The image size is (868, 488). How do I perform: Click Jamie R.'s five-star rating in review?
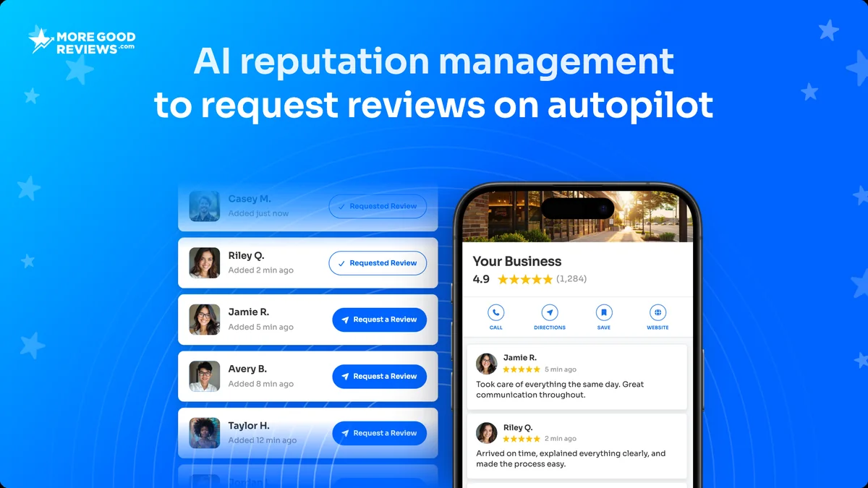pos(522,369)
